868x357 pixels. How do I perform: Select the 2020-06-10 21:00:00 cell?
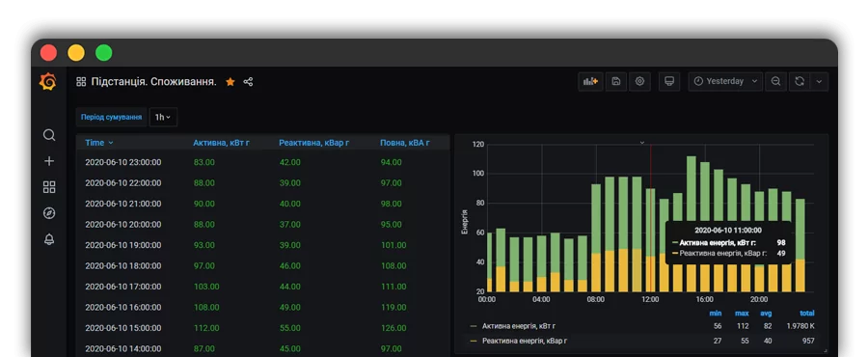122,204
